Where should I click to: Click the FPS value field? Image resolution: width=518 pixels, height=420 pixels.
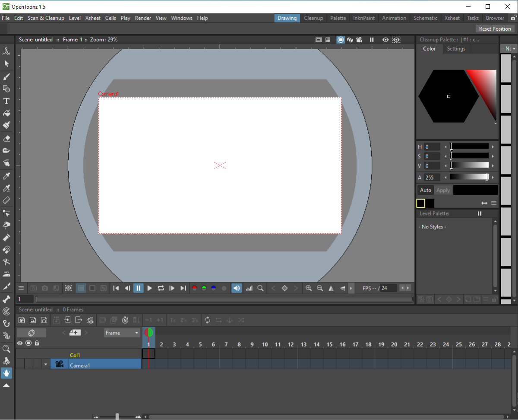tap(388, 288)
